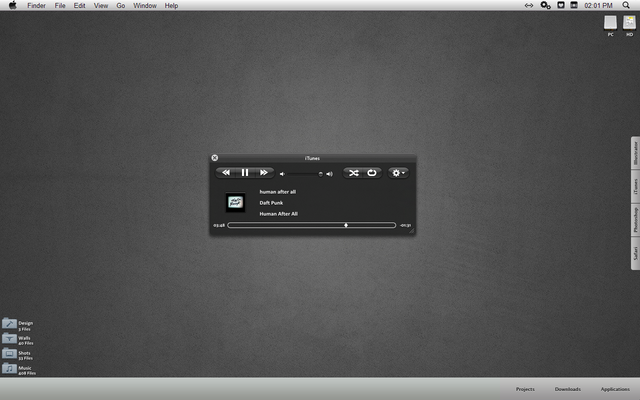
Task: Pause the current iTunes track
Action: [x=245, y=173]
